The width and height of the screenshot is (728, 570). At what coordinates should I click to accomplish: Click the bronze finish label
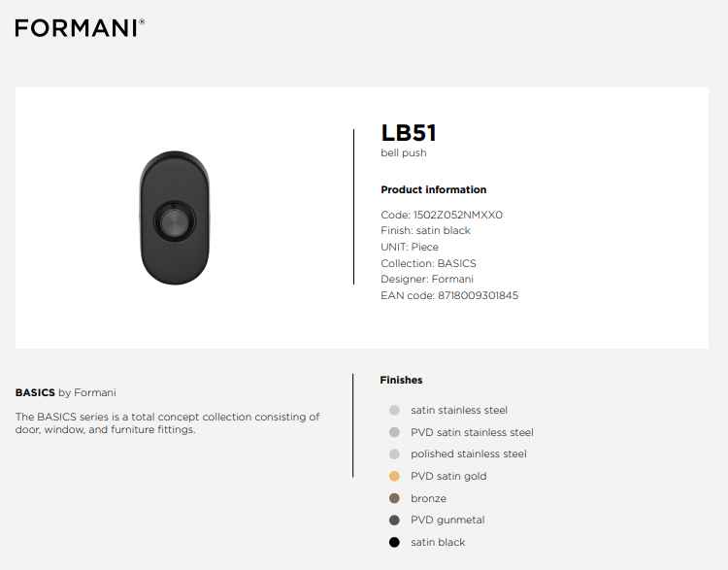(428, 498)
